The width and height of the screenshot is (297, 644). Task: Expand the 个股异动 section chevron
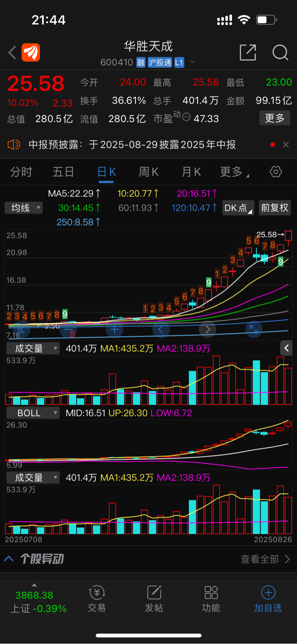pos(9,559)
